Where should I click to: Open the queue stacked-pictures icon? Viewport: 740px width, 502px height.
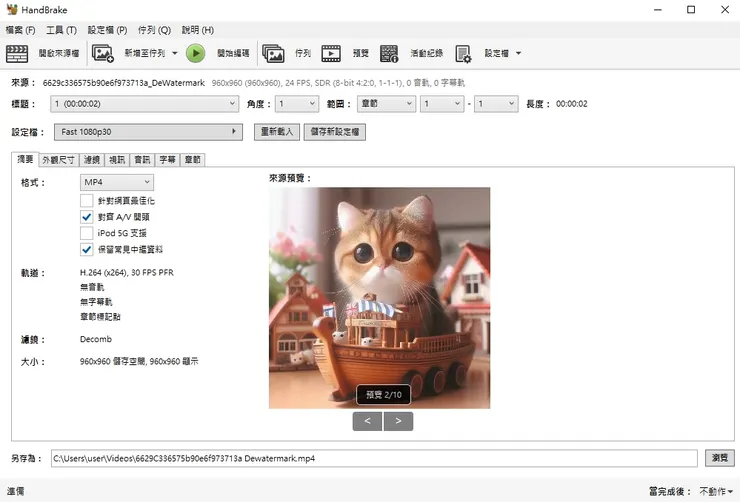[273, 53]
